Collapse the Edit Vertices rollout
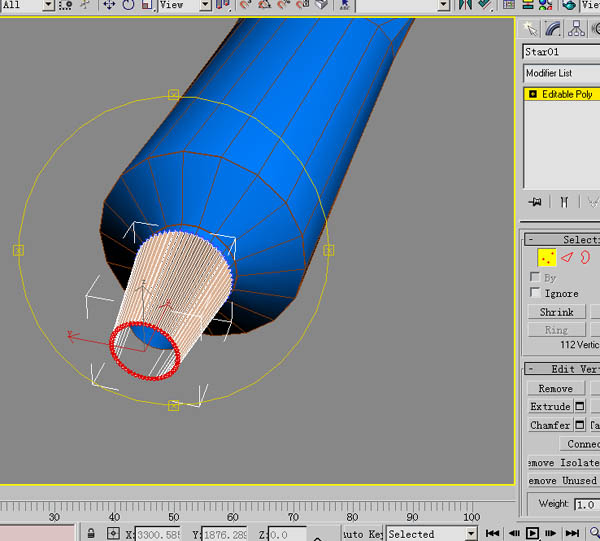The image size is (600, 541). 530,369
